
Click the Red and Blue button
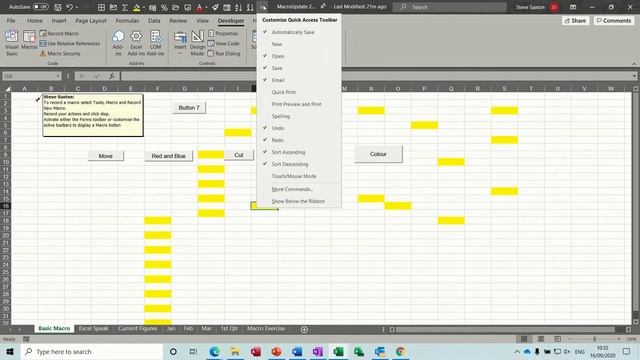click(169, 156)
